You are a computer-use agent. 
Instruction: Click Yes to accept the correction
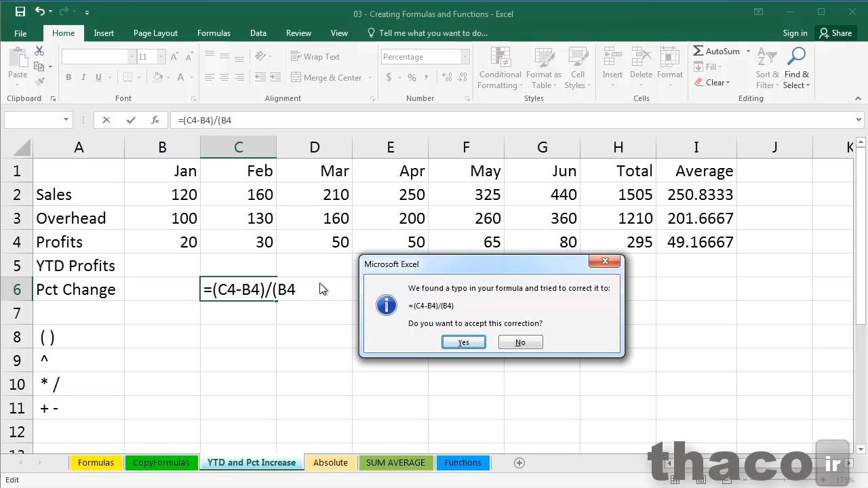pos(464,342)
